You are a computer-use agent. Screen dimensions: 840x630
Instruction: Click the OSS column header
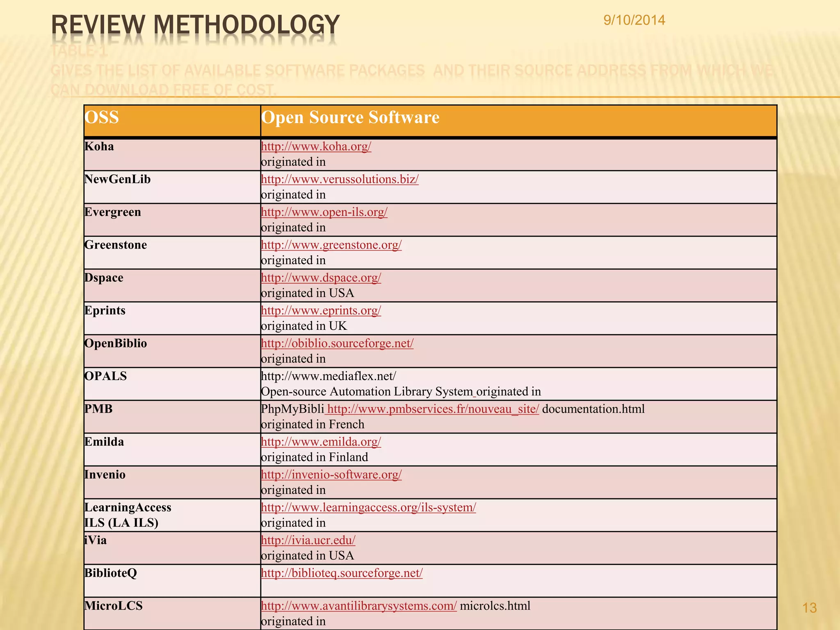(x=172, y=121)
